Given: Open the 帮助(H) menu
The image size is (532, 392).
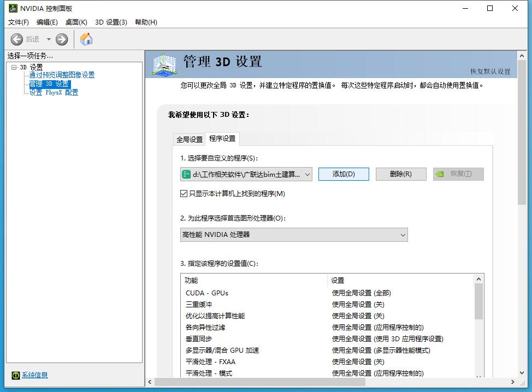Looking at the screenshot, I should (146, 22).
